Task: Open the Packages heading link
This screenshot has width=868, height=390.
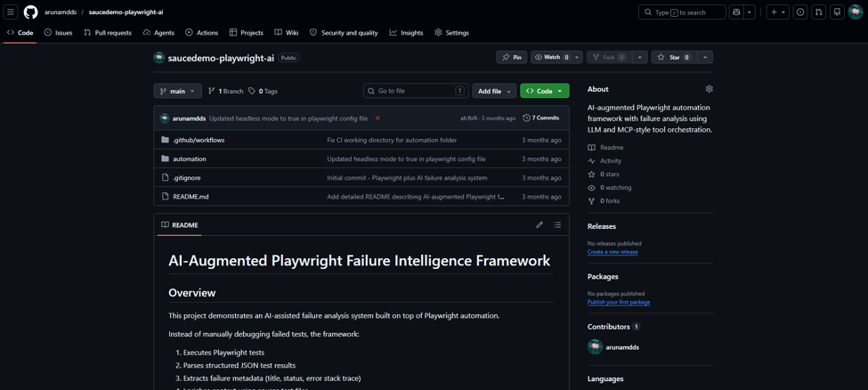Action: (x=603, y=276)
